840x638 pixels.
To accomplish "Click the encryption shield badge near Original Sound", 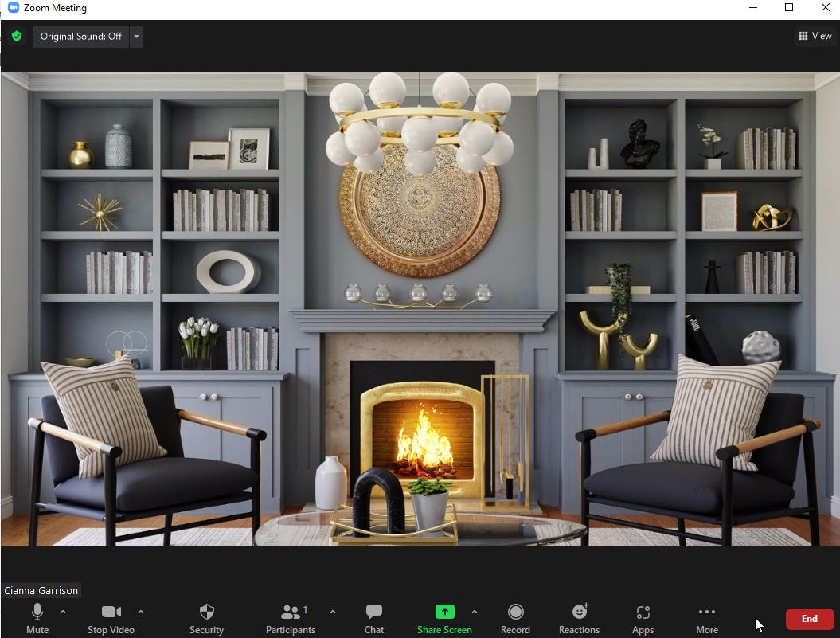I will (x=16, y=36).
